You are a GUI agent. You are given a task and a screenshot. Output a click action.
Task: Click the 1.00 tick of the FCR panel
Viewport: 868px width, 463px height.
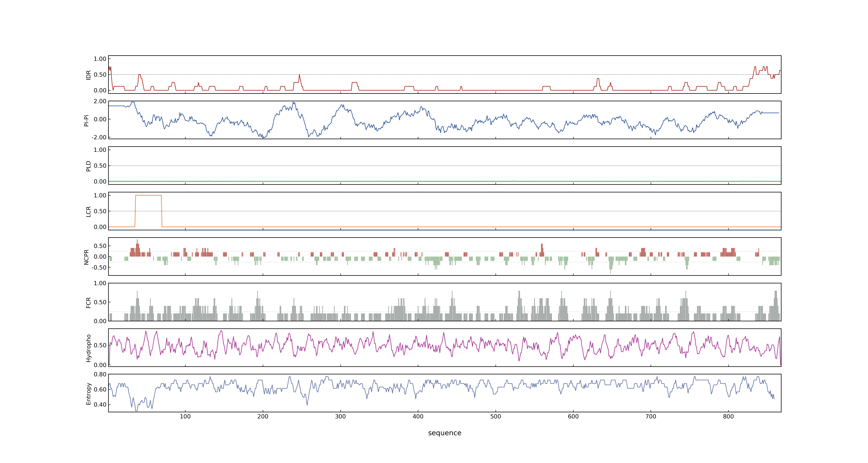100,283
